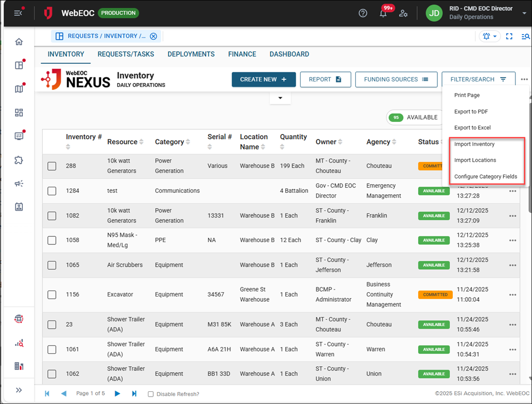Enable the Disable Refresh checkbox
This screenshot has height=404, width=532.
tap(151, 394)
